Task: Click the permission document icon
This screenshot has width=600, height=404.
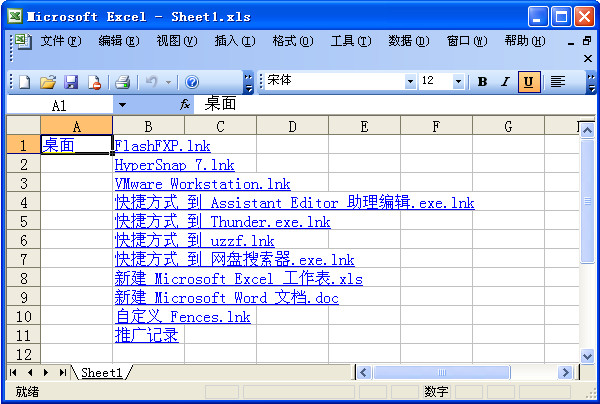Action: click(94, 82)
